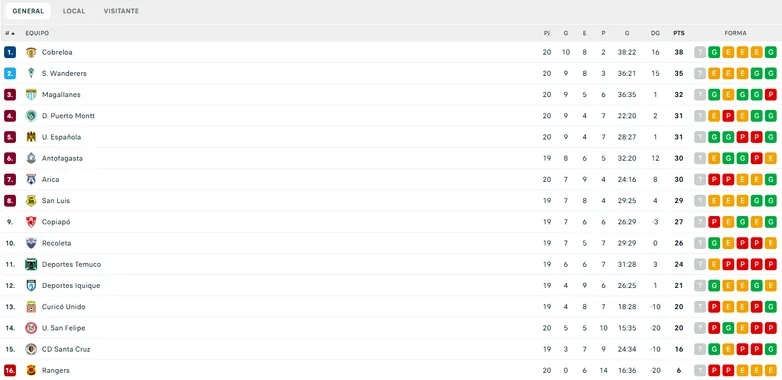Open the Antofagasta team link
Image resolution: width=782 pixels, height=380 pixels.
point(62,159)
